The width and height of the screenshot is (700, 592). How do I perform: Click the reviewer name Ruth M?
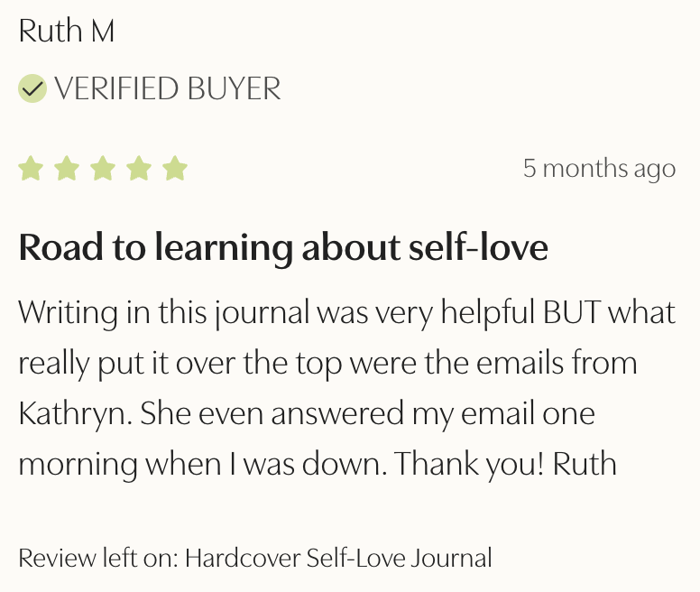[x=67, y=32]
